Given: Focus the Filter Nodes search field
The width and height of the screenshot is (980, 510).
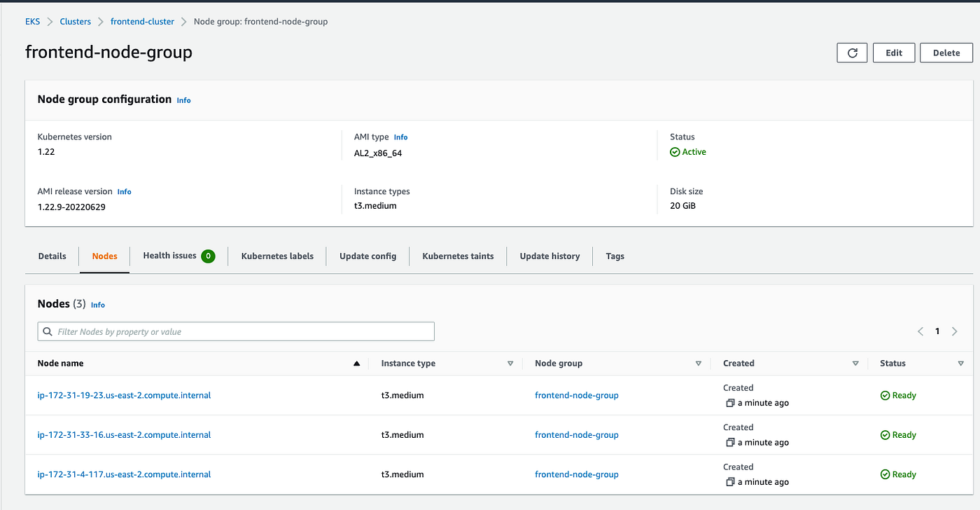Looking at the screenshot, I should tap(236, 331).
